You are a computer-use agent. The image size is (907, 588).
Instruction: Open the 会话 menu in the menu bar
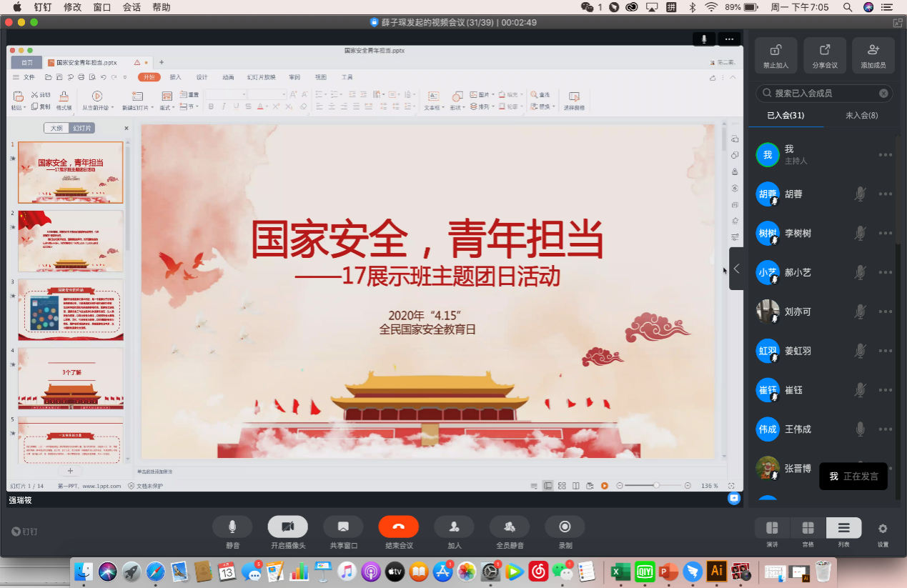pos(132,7)
